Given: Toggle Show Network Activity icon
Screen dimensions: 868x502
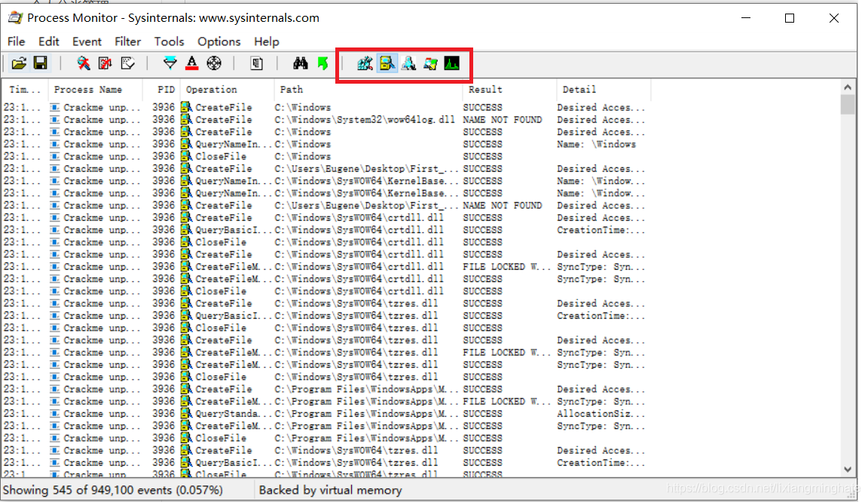Looking at the screenshot, I should 408,63.
